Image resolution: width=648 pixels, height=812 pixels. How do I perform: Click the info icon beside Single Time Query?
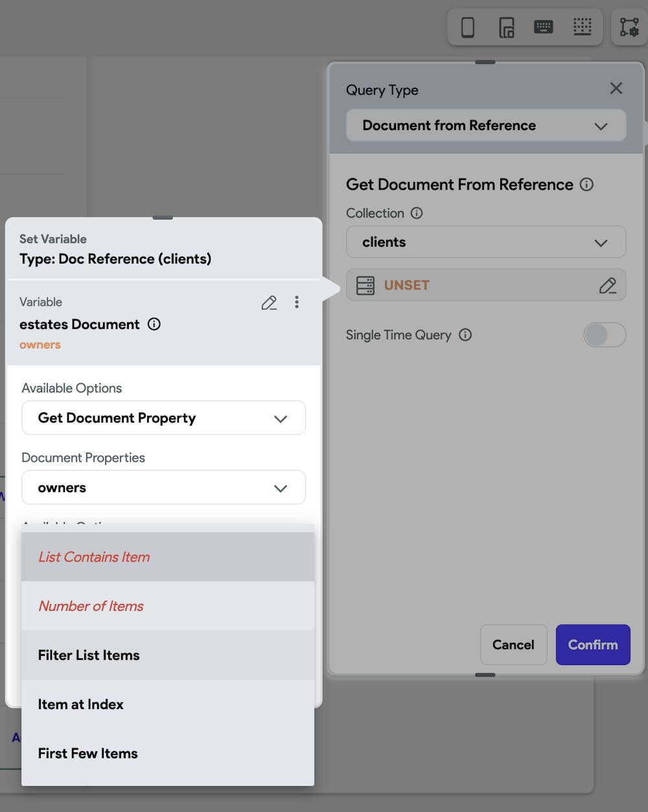[465, 335]
